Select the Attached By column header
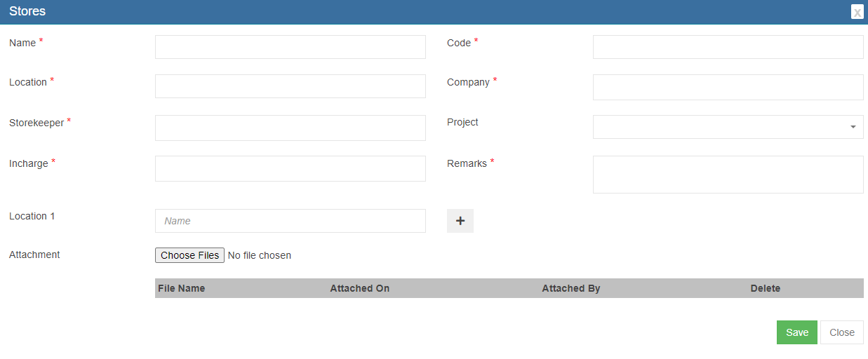 570,288
